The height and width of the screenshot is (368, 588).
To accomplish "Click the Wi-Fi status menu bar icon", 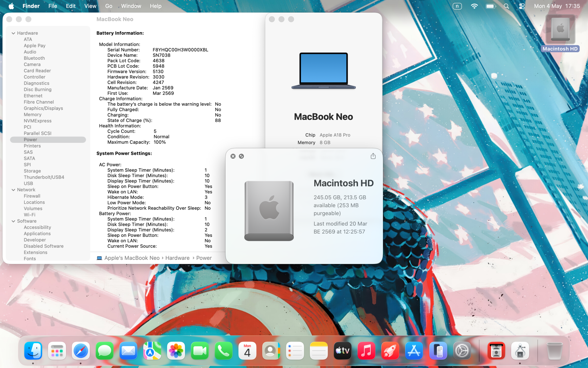I will (474, 6).
